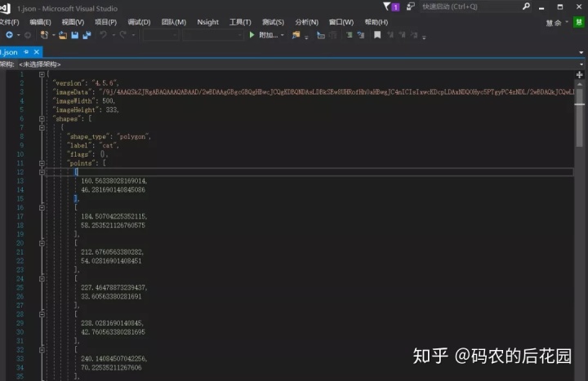Open the Navigate Backward history dropdown arrow
The height and width of the screenshot is (381, 588).
(18, 35)
